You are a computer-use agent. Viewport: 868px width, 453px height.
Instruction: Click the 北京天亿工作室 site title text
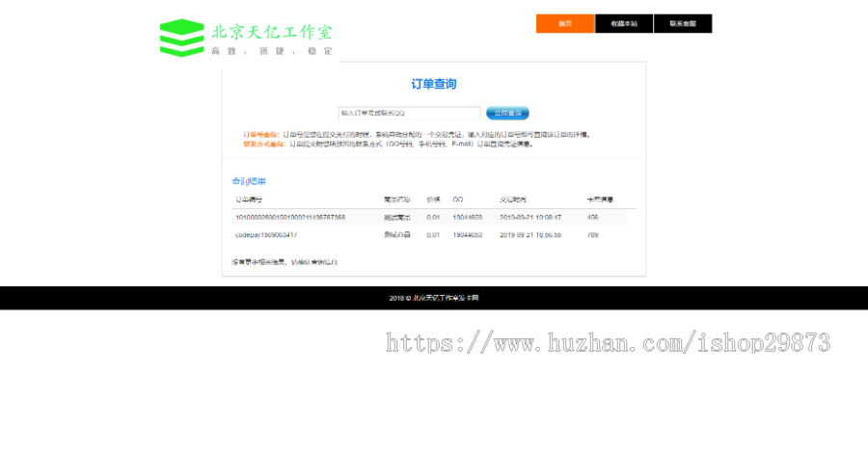pos(272,32)
